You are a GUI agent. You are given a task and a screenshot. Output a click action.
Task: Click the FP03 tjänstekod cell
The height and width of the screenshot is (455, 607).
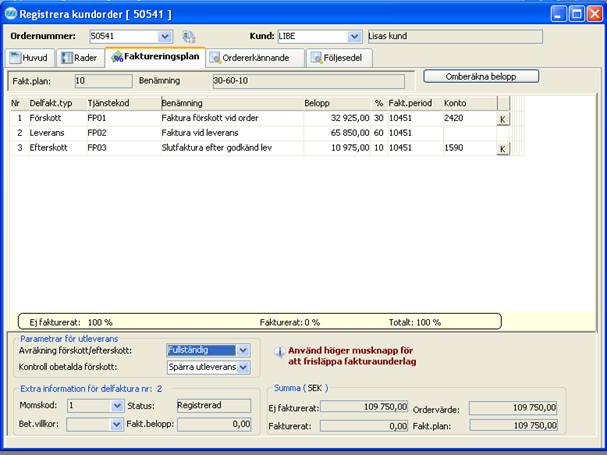point(123,148)
